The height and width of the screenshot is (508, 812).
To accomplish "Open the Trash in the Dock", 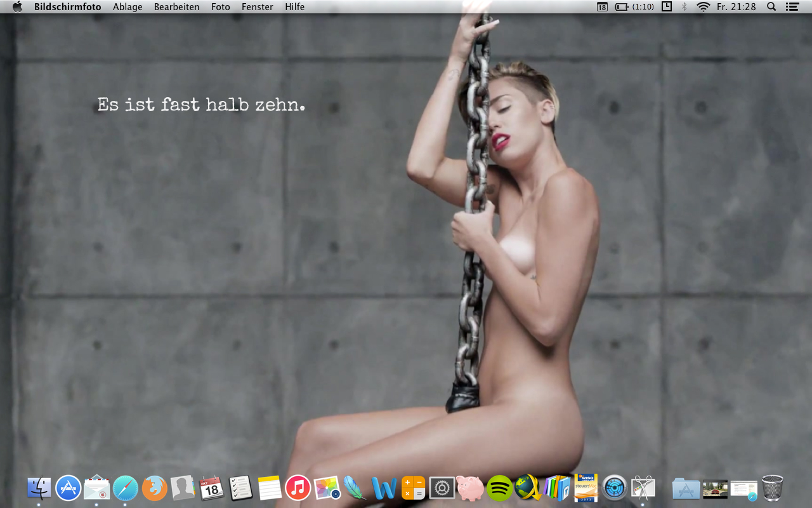I will click(x=773, y=488).
